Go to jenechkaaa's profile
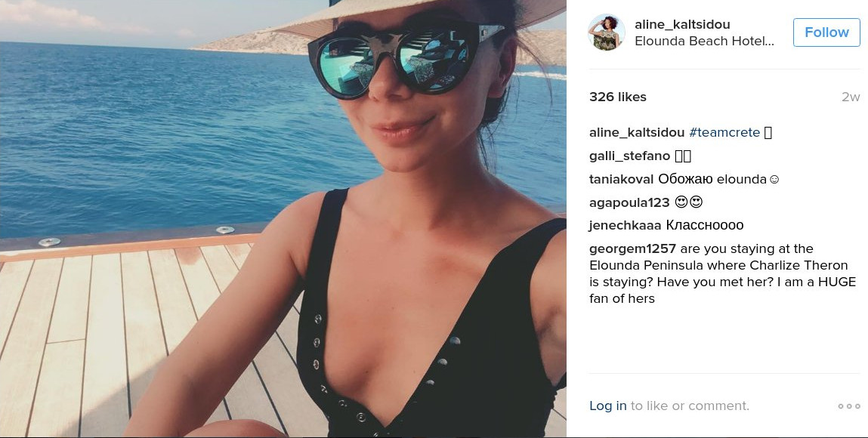The image size is (868, 438). [625, 225]
